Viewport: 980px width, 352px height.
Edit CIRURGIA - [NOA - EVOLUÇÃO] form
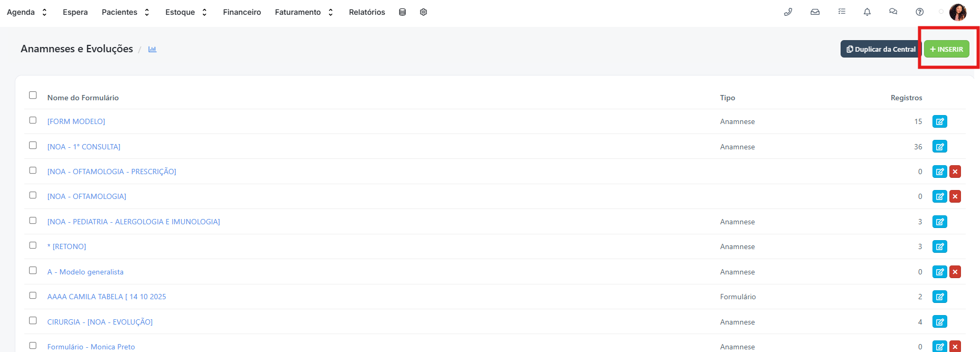pos(940,322)
